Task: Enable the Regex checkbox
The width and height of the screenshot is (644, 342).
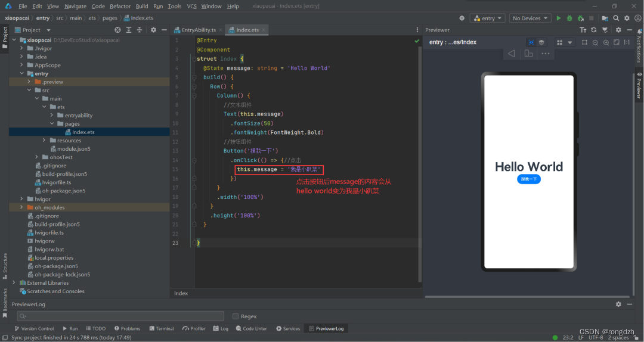Action: [x=236, y=316]
